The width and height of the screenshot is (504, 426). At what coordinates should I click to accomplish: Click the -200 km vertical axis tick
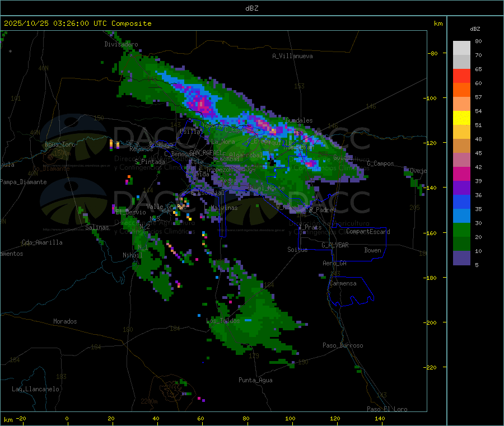430,322
